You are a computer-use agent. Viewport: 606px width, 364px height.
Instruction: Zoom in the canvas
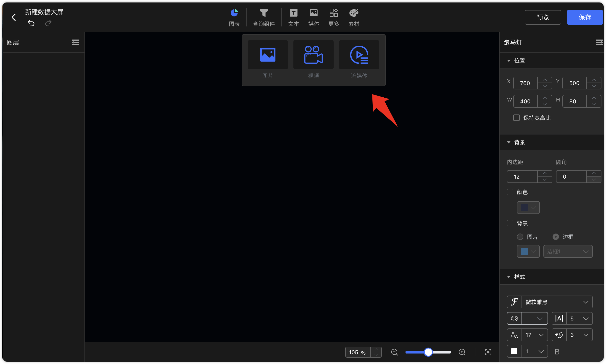tap(462, 352)
